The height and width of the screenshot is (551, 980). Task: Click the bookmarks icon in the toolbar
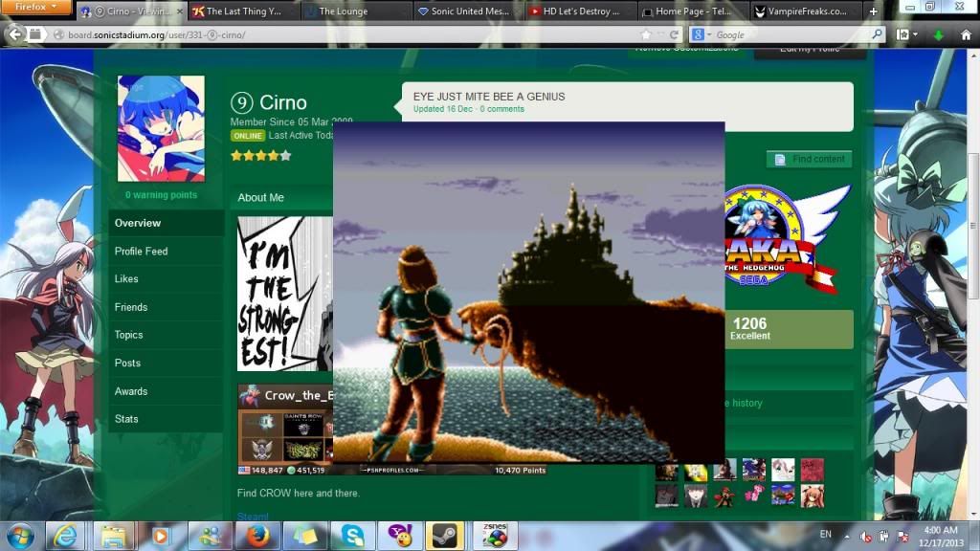pos(903,33)
